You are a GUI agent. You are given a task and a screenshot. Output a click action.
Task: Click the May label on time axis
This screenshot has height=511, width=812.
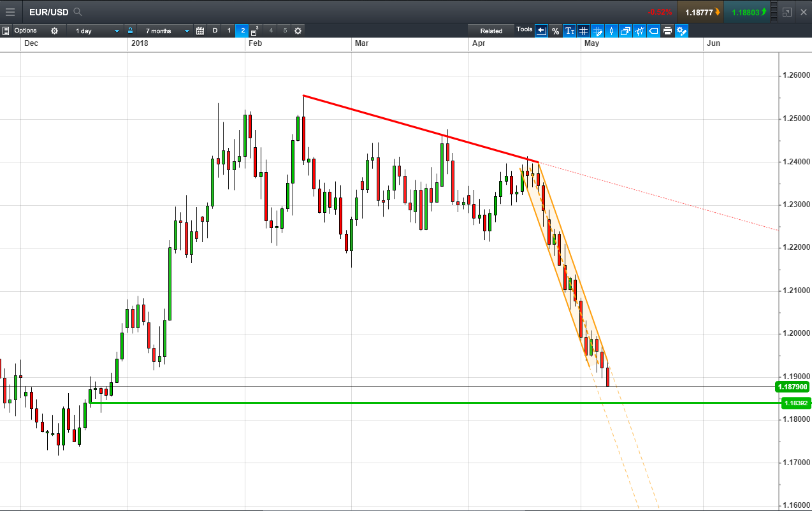(x=591, y=43)
